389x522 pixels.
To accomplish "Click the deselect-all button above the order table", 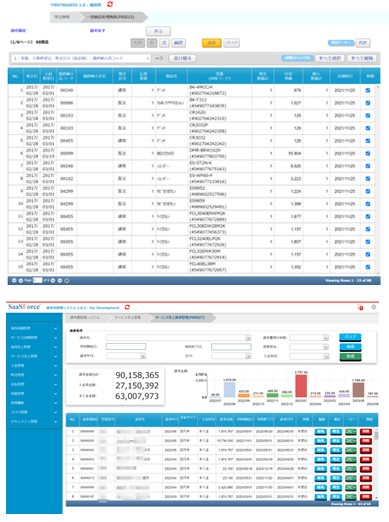I will (x=362, y=58).
